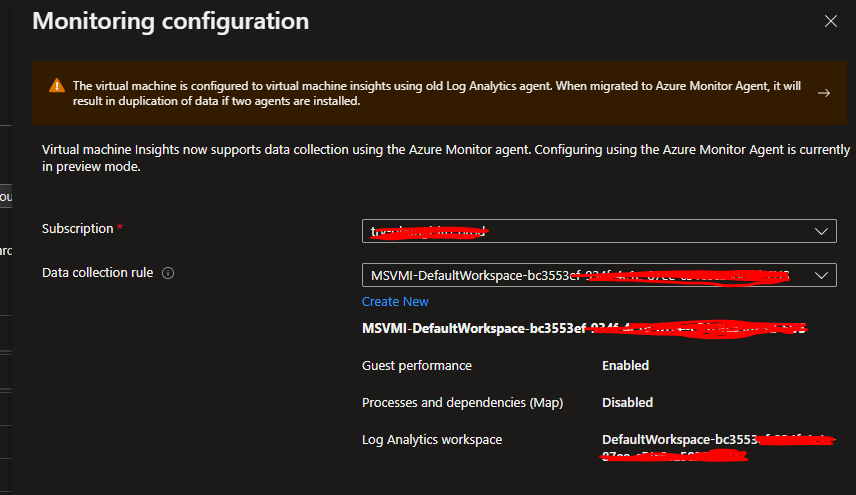Expand the Data collection rule dropdown chevron
This screenshot has height=495, width=856.
click(821, 276)
